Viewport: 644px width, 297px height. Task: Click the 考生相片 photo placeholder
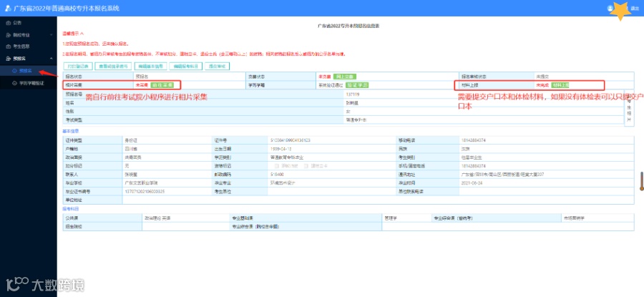click(x=628, y=107)
